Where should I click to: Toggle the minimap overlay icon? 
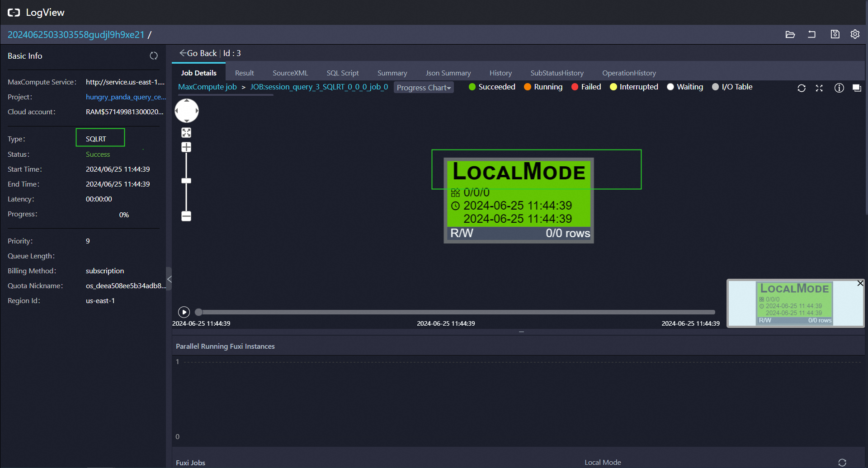[857, 88]
